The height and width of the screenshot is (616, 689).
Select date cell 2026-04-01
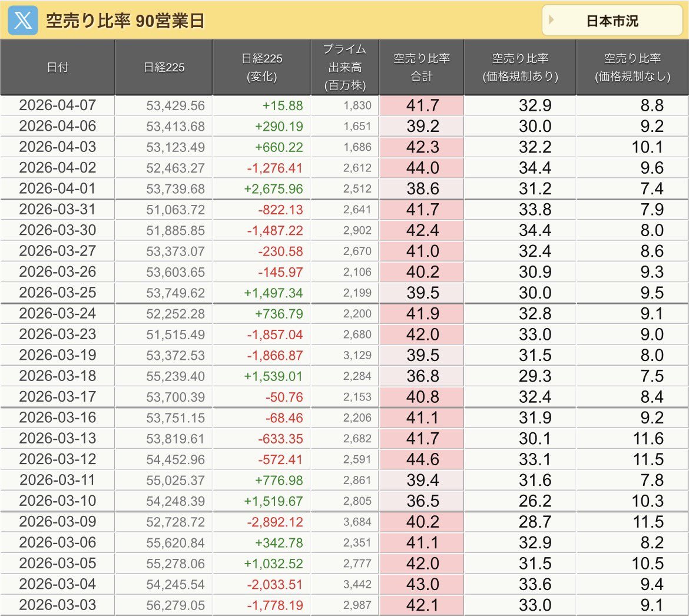tap(58, 188)
